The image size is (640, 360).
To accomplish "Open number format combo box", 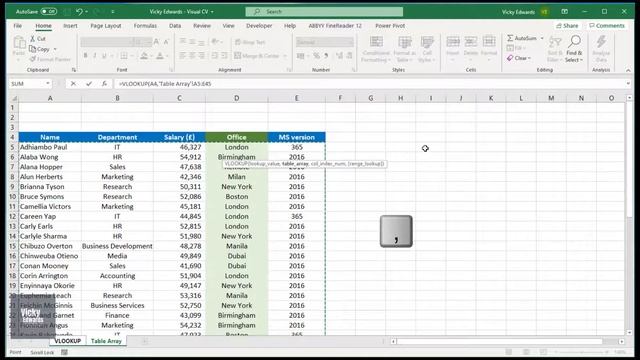I will click(324, 42).
